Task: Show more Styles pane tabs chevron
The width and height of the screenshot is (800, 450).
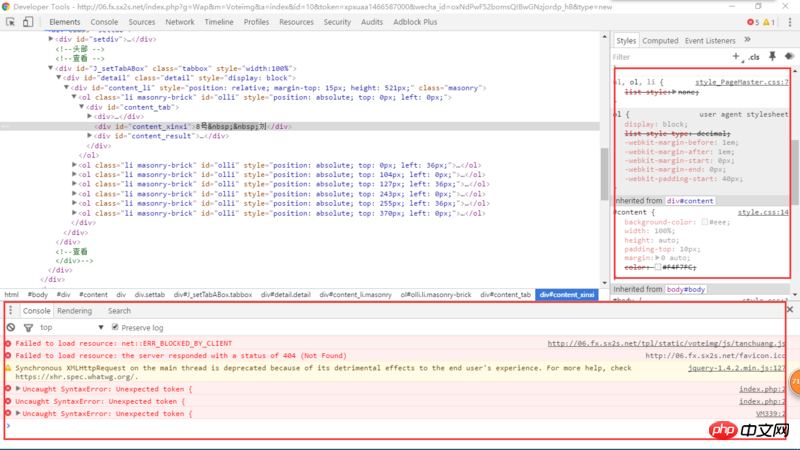Action: [x=746, y=41]
